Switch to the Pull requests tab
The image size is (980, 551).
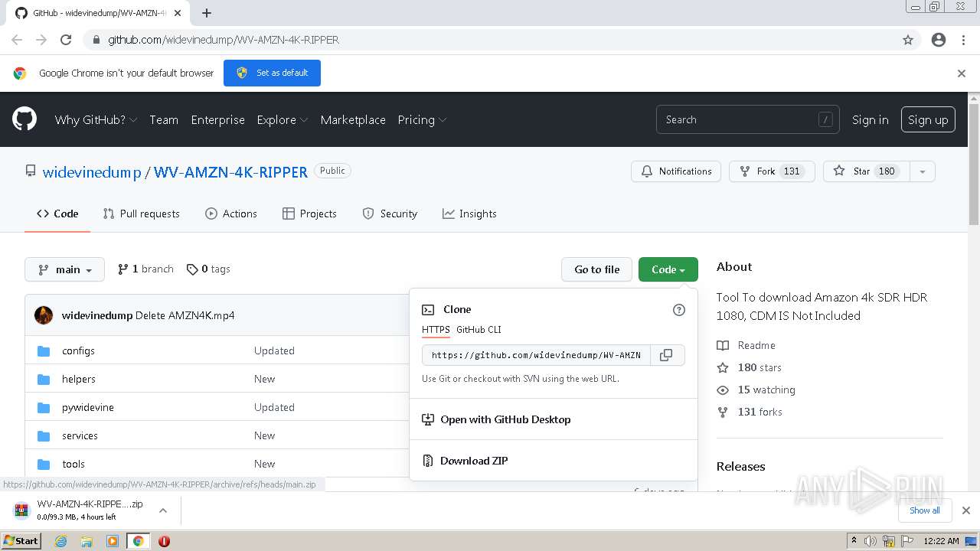pos(142,214)
